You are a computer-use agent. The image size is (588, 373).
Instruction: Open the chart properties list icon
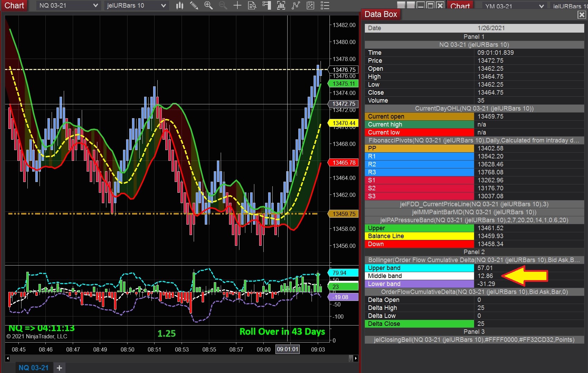[x=325, y=6]
